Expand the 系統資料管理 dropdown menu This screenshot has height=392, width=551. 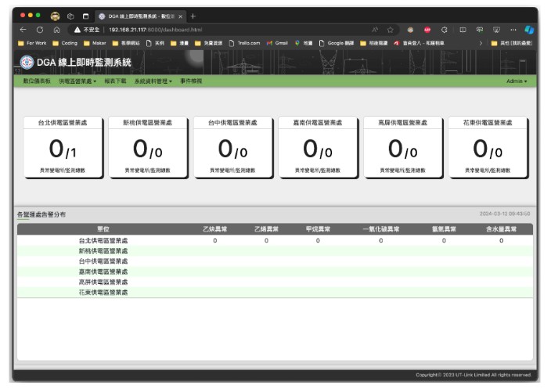pyautogui.click(x=153, y=81)
